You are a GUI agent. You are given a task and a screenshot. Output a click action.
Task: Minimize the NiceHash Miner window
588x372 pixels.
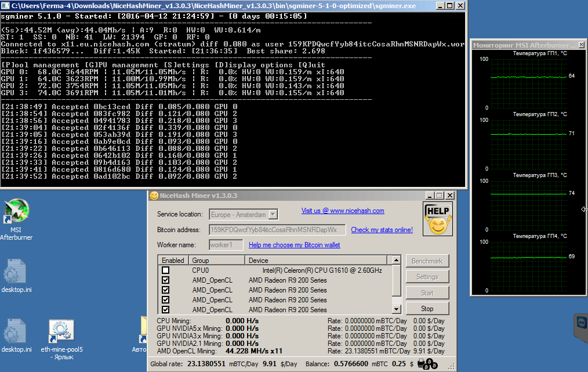tap(430, 196)
